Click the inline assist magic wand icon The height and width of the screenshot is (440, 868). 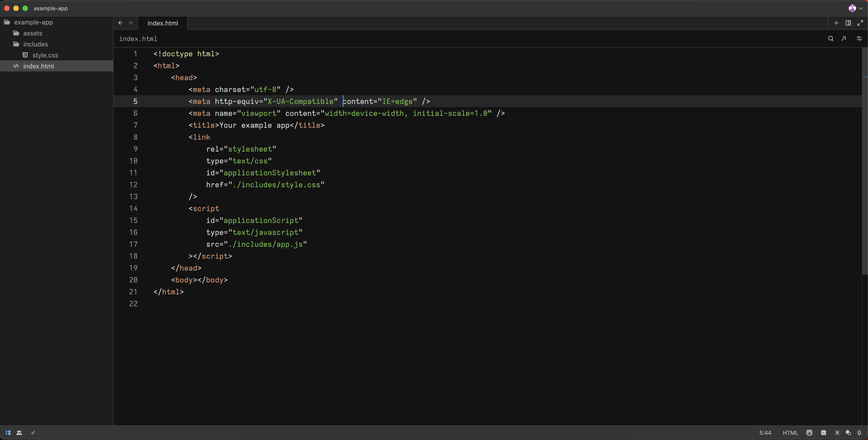(844, 38)
